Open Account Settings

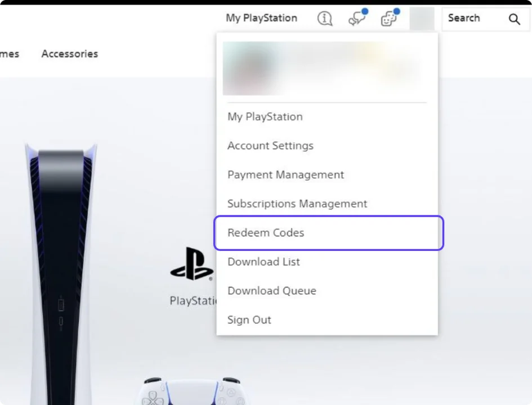[x=270, y=146]
